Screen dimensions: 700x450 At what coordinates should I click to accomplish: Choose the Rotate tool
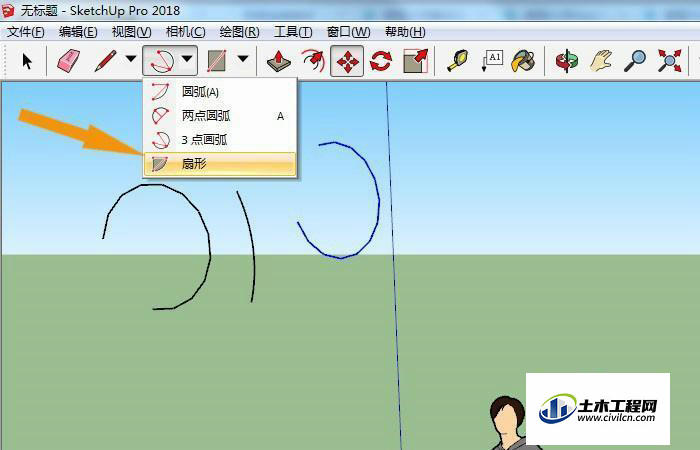[381, 61]
